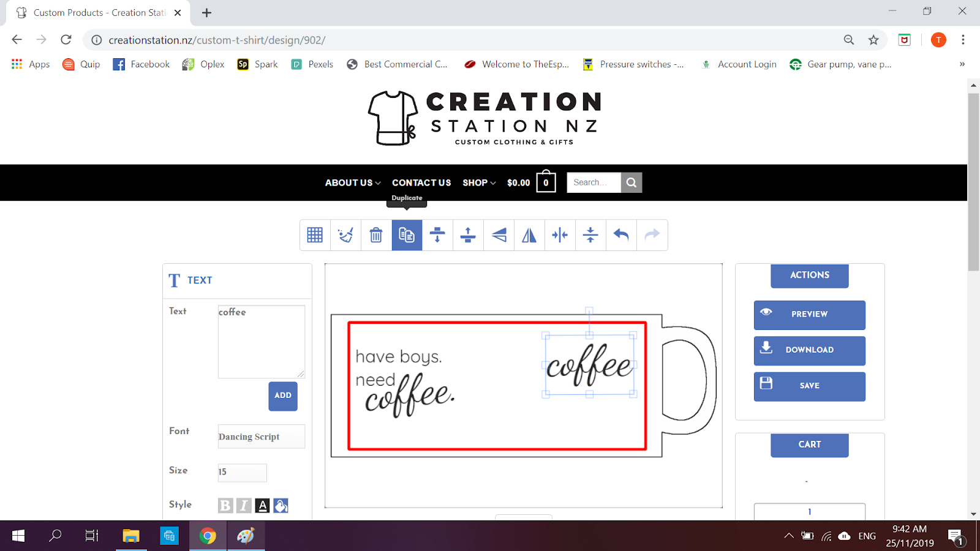980x551 pixels.
Task: Click into the text box containing coffee
Action: pos(262,342)
